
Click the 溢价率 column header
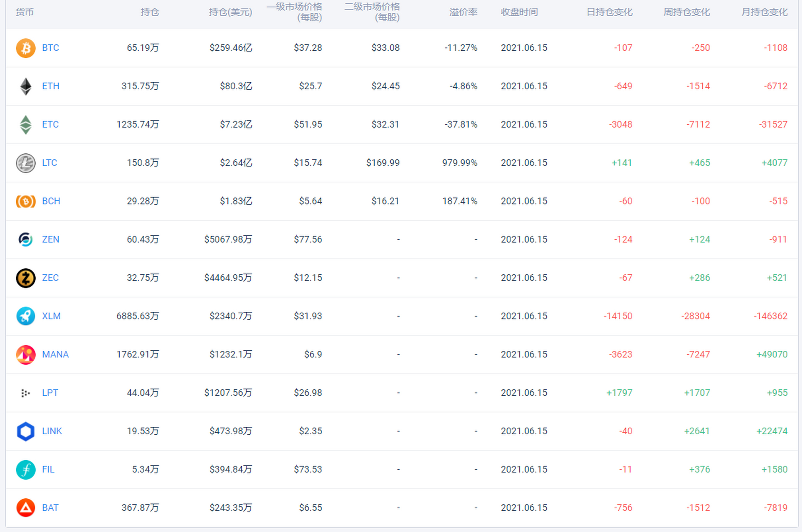click(x=463, y=12)
